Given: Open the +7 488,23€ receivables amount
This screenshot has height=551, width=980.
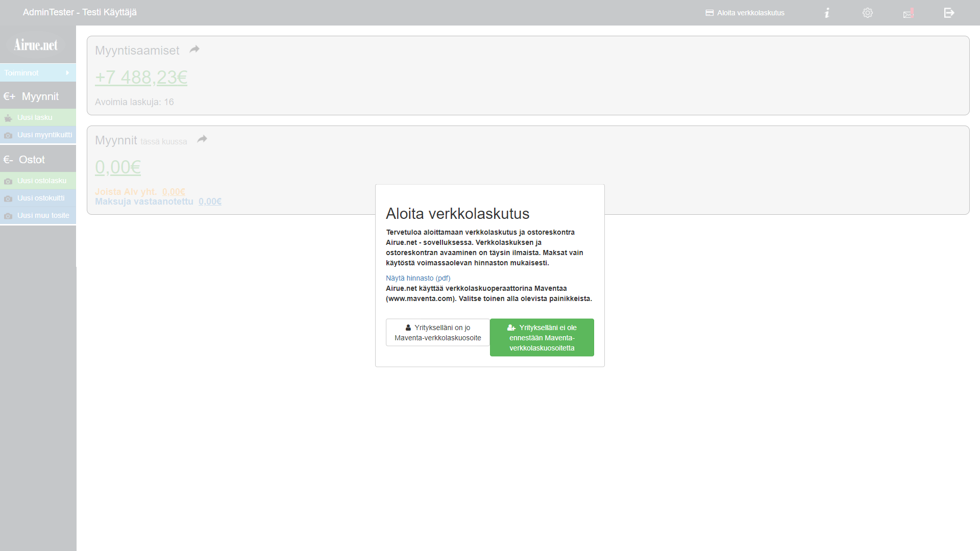Looking at the screenshot, I should (141, 78).
